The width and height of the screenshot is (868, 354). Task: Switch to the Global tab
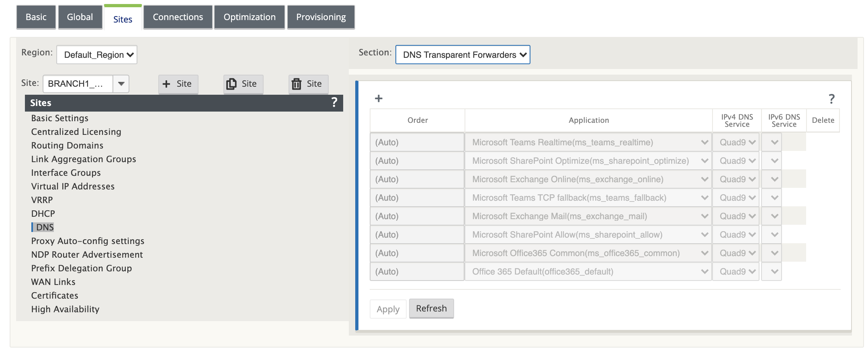point(80,17)
